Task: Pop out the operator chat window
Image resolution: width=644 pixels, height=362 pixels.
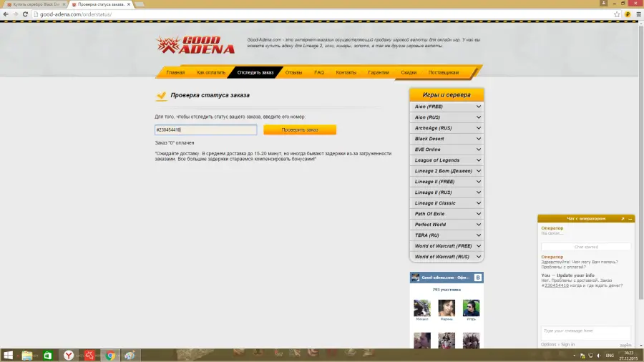Action: (x=623, y=219)
